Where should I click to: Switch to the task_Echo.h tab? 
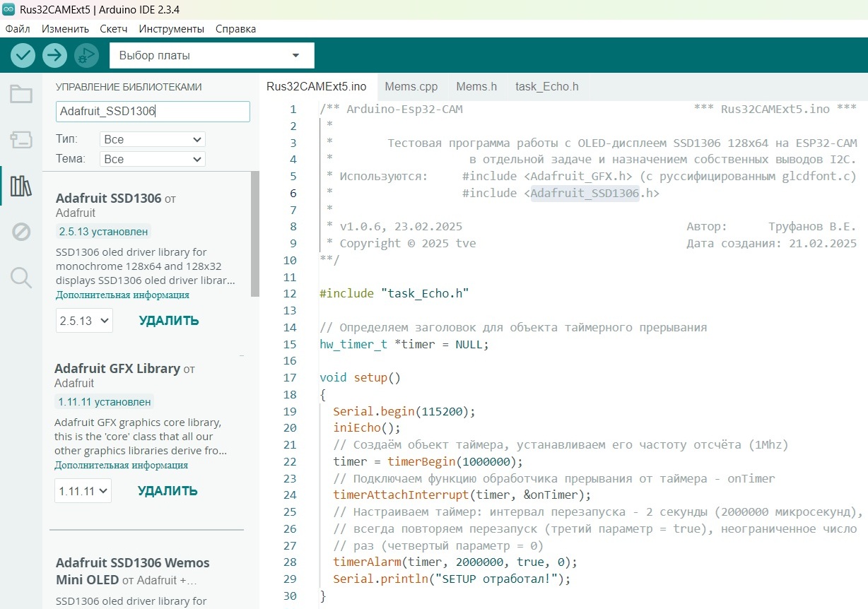point(546,87)
